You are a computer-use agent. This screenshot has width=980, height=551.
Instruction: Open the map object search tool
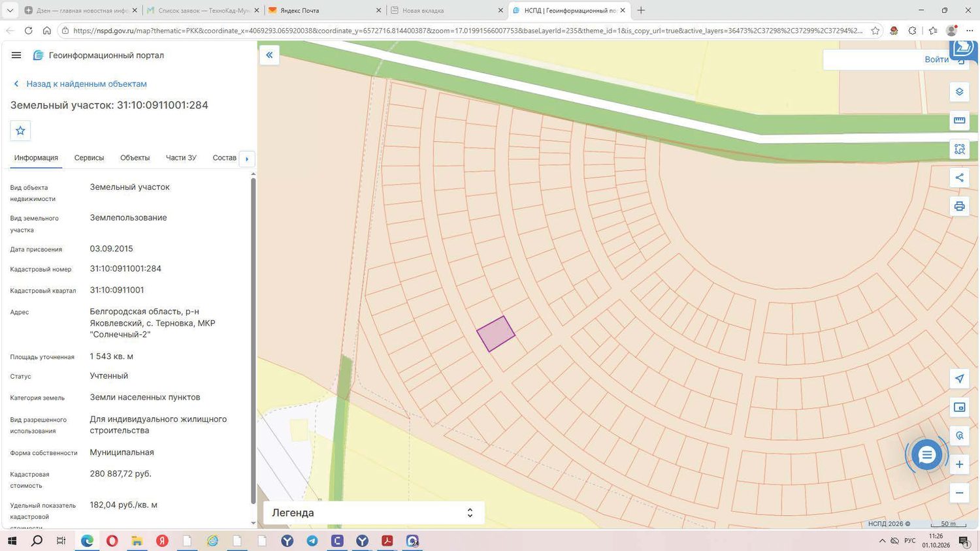click(x=959, y=435)
